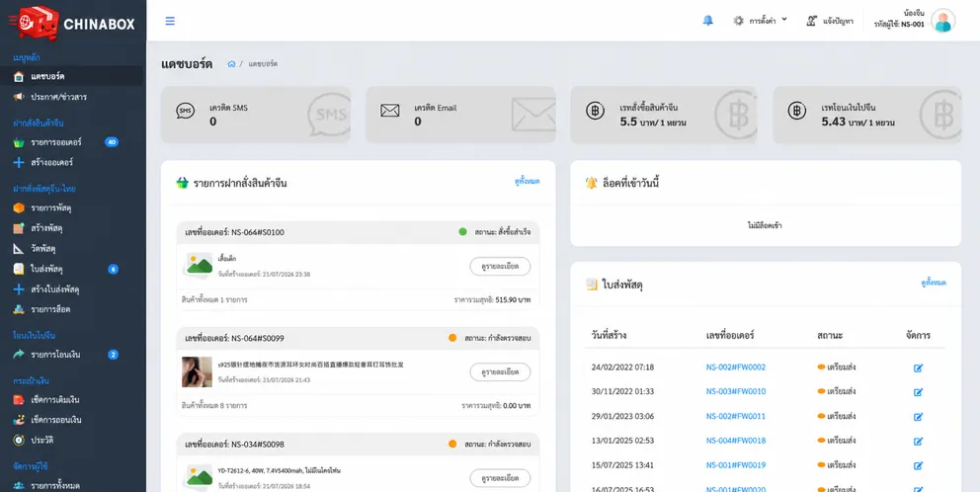Click the ล็อตที่เข้าวันนี้ bell icon

point(591,183)
